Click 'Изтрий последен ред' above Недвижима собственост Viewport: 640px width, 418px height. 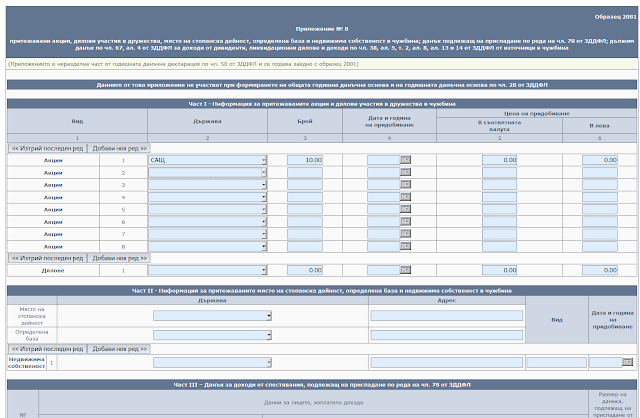47,349
